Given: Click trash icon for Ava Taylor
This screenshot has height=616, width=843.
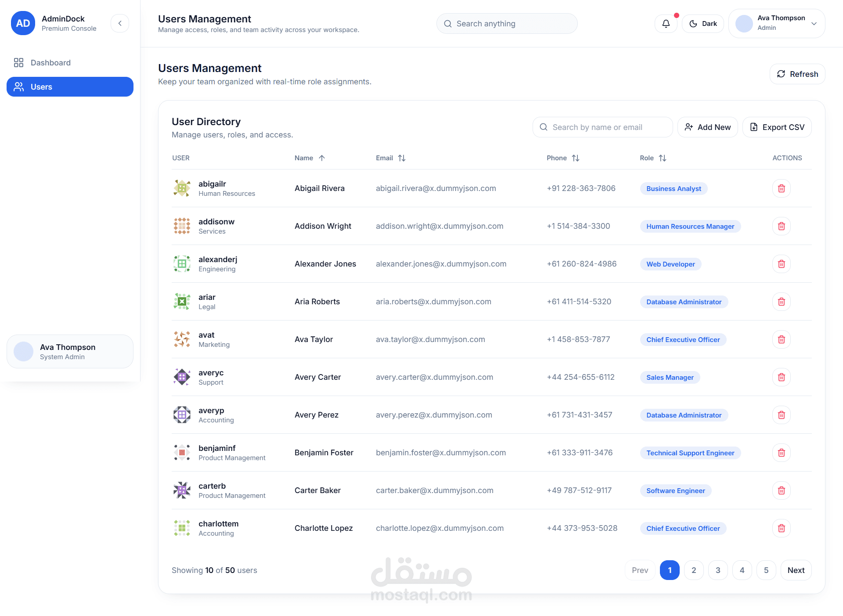Looking at the screenshot, I should tap(781, 339).
